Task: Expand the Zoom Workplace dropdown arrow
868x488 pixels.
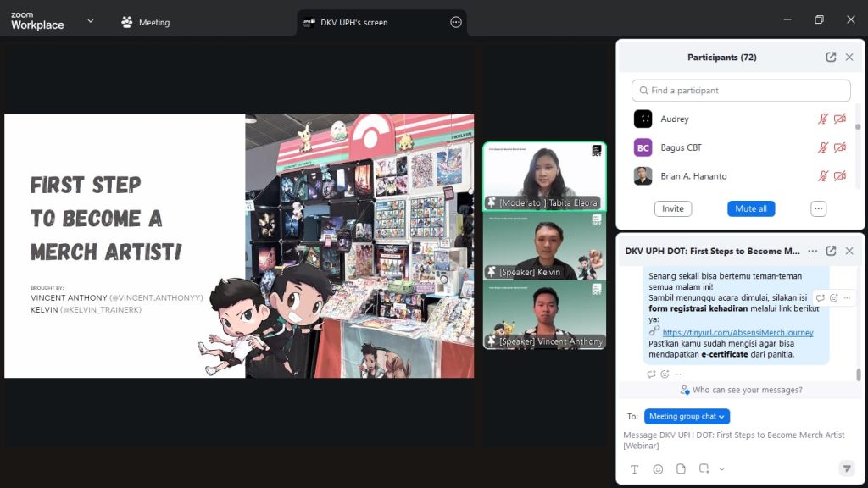Action: [91, 21]
